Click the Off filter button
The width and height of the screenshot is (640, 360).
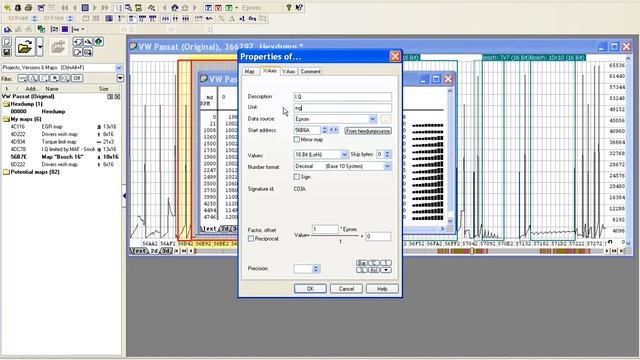click(77, 78)
